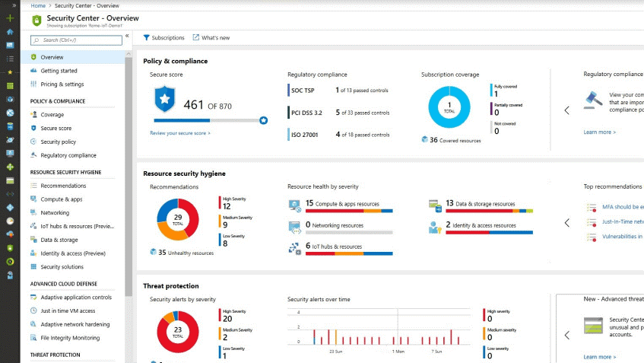Click previous arrow beside Regulatory compliance card
The width and height of the screenshot is (644, 363).
(566, 110)
